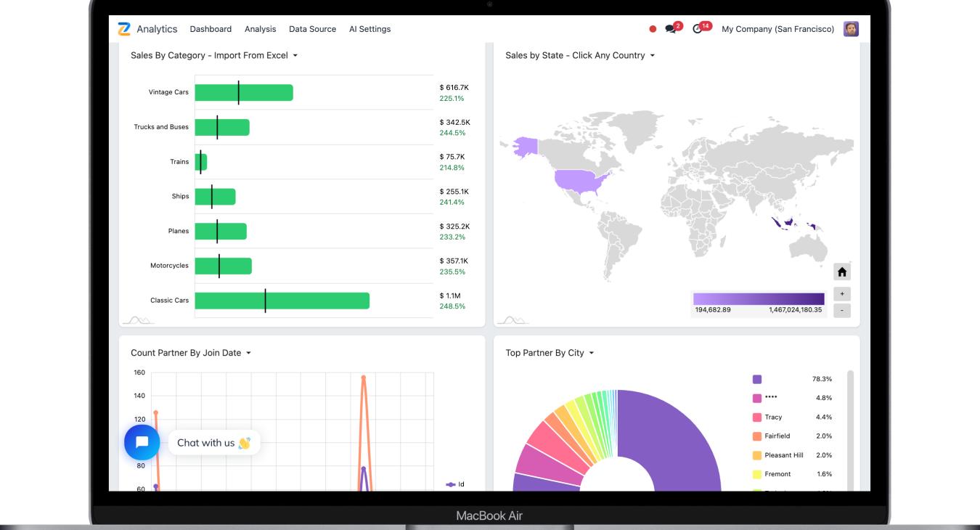Open the activities clock icon

(x=698, y=29)
